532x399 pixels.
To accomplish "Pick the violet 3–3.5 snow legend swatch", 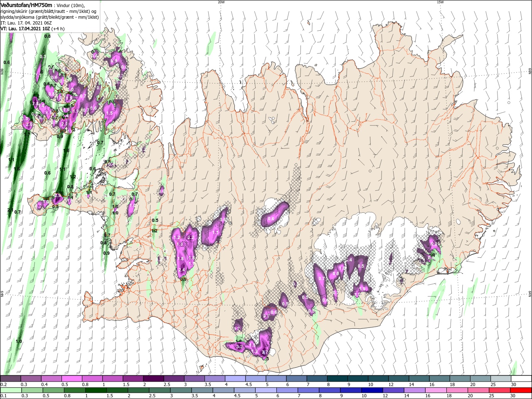I will (x=195, y=378).
